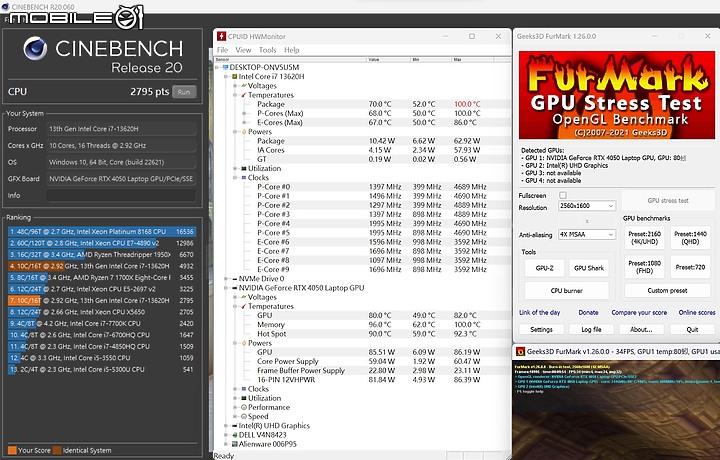The image size is (720, 460).
Task: Collapse the Intel Core i7 13620H node
Action: pos(226,77)
